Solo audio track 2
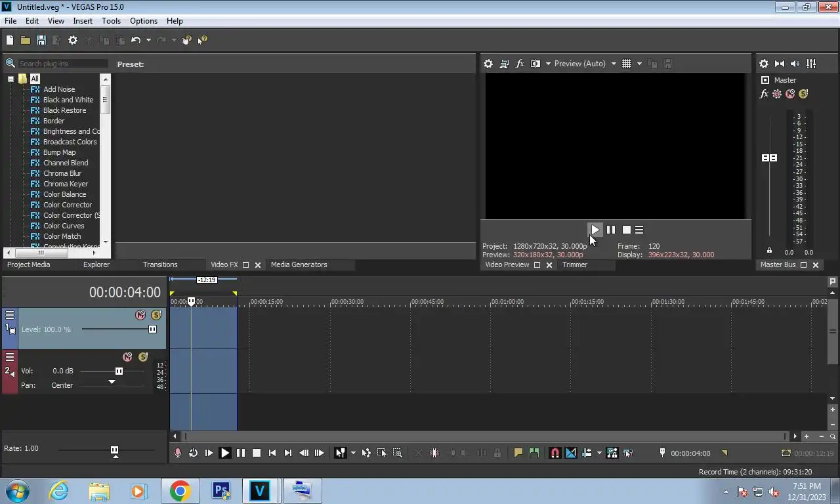 (143, 357)
